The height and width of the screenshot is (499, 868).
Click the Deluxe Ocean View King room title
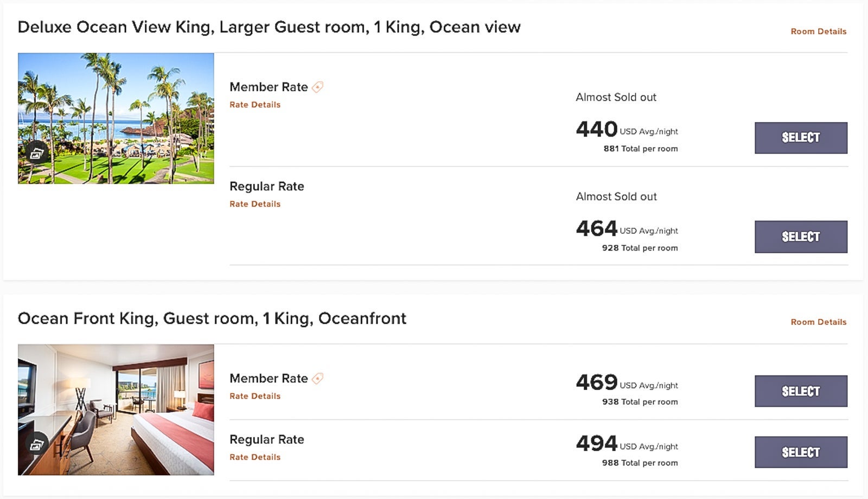click(269, 27)
